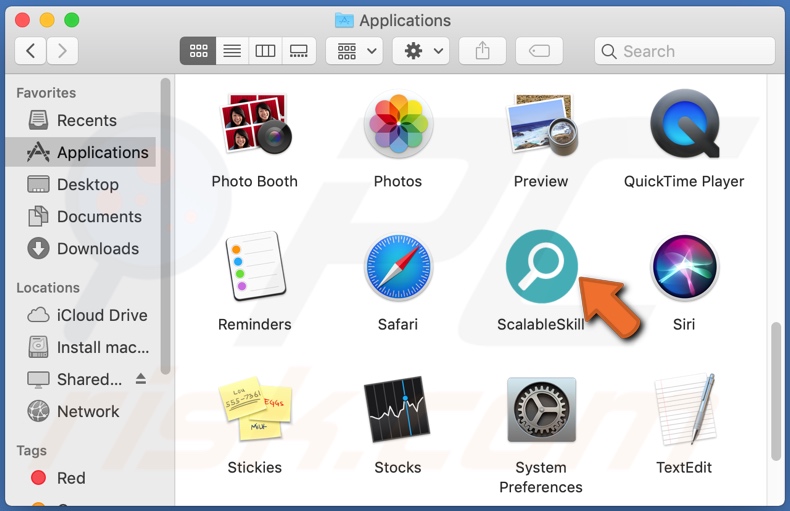
Task: Open the group-by arrangement dropdown
Action: coord(355,51)
